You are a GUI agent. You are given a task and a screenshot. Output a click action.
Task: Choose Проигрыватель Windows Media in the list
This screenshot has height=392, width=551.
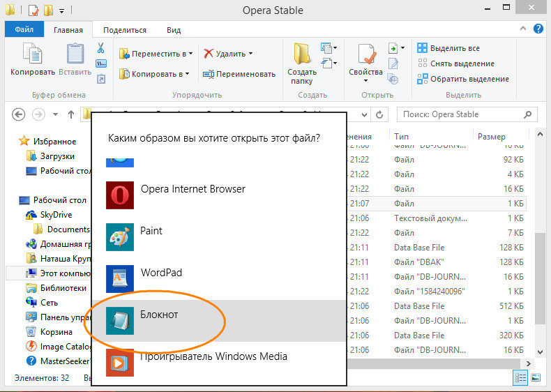[219, 363]
